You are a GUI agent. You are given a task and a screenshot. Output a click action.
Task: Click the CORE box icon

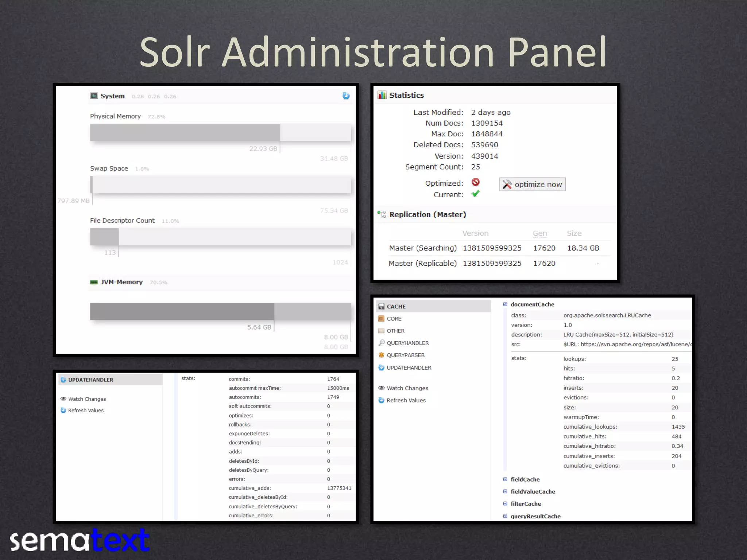coord(382,319)
